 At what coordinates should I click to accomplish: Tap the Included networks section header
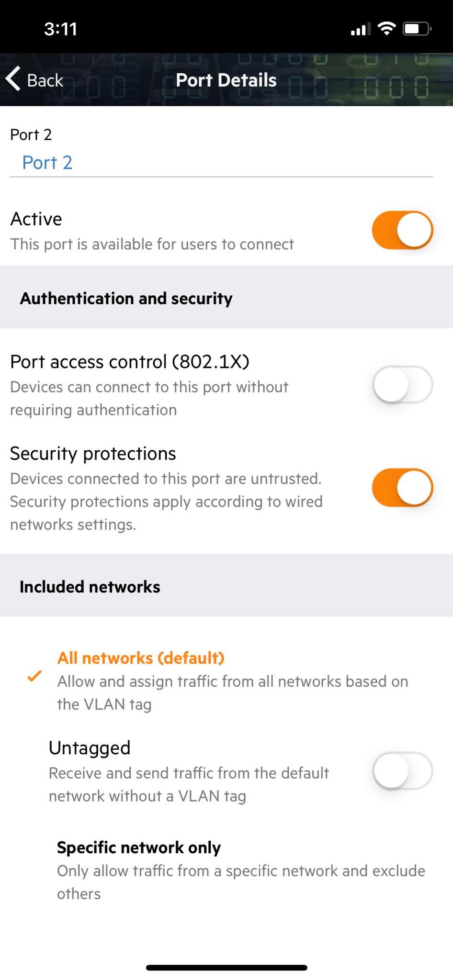(x=90, y=587)
